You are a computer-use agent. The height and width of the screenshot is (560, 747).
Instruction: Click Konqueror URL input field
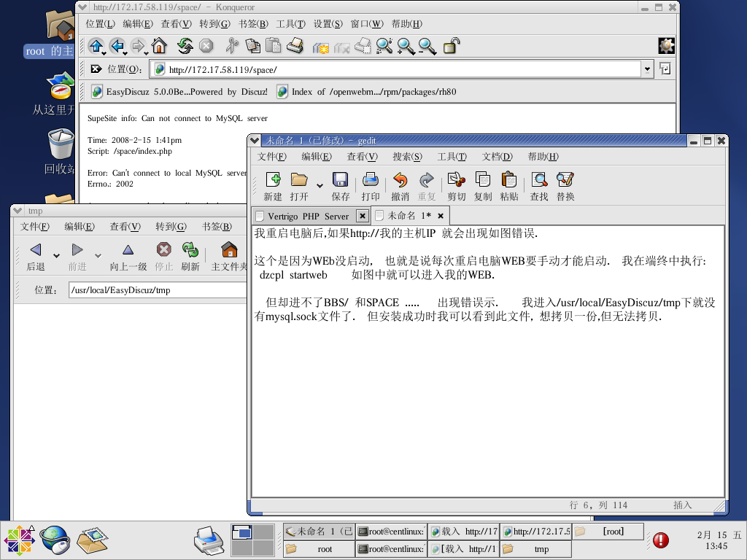[396, 69]
